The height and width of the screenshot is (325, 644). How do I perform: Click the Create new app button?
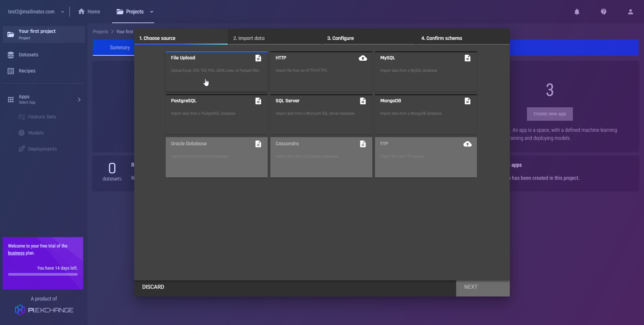click(x=550, y=114)
